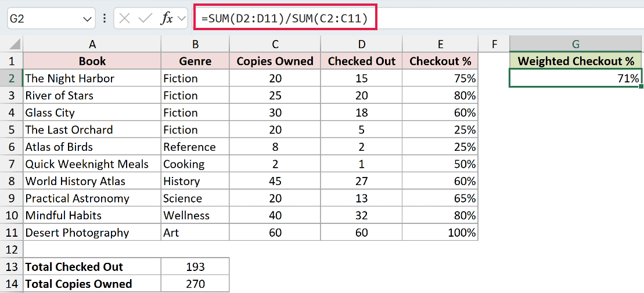The height and width of the screenshot is (293, 644).
Task: Click The Last Orchard cell
Action: pyautogui.click(x=92, y=130)
